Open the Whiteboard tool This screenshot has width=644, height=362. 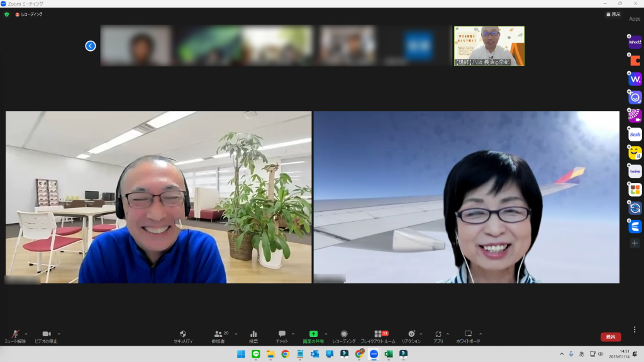coord(468,336)
